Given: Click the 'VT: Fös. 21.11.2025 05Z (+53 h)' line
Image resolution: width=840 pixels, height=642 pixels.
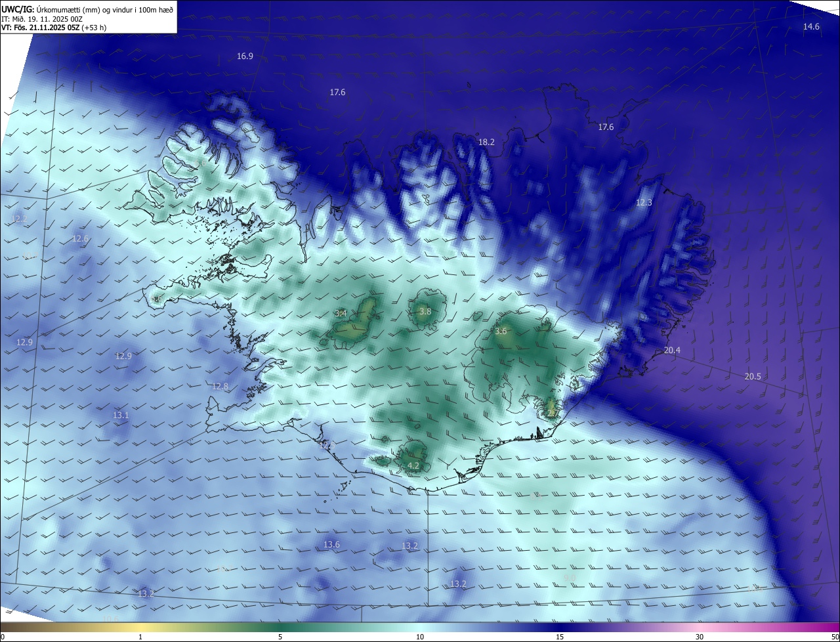Looking at the screenshot, I should 54,28.
